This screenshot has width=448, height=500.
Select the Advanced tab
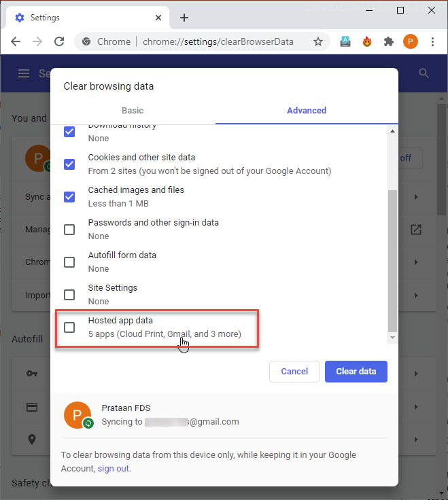click(307, 110)
